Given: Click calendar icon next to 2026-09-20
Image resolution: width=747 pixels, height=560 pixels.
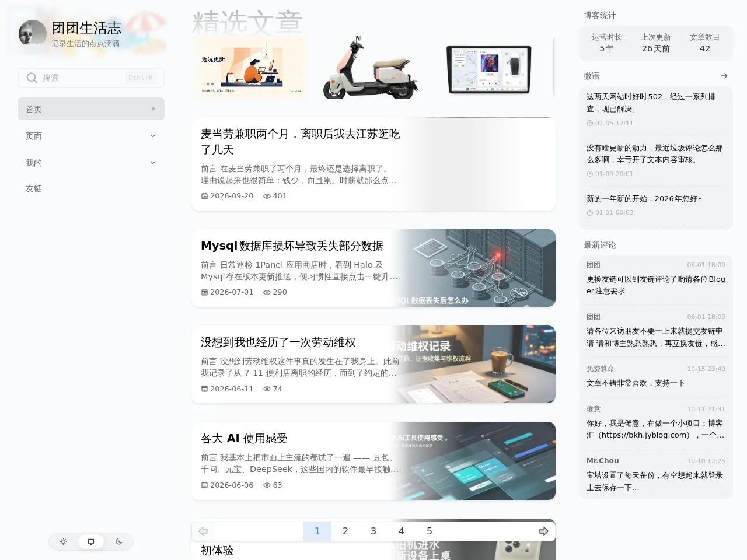Looking at the screenshot, I should pos(204,196).
